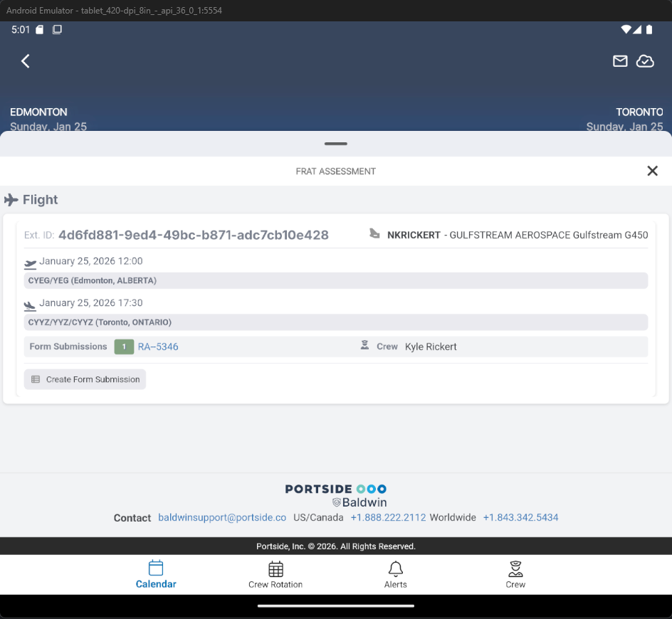Close the FRAT Assessment panel
672x619 pixels.
coord(652,171)
